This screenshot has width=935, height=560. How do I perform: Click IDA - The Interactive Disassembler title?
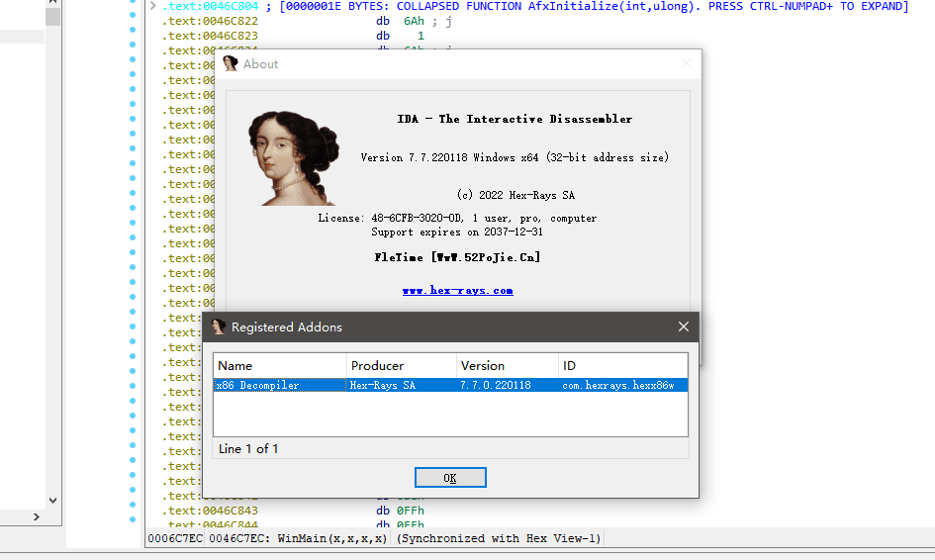click(514, 119)
